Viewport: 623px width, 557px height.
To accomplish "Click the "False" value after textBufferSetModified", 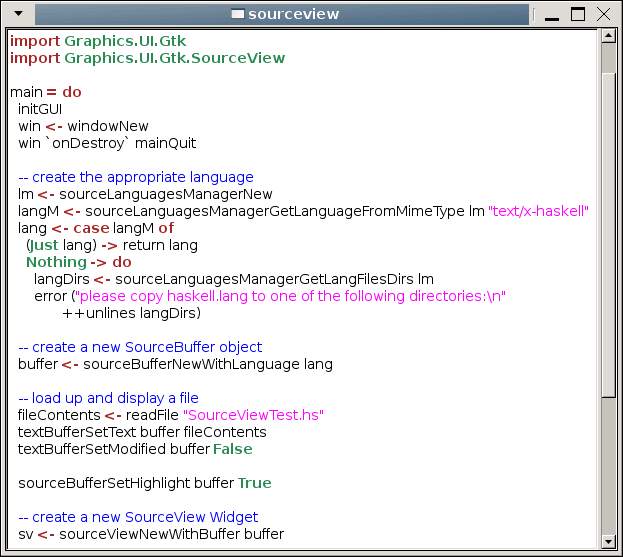I will pyautogui.click(x=232, y=449).
